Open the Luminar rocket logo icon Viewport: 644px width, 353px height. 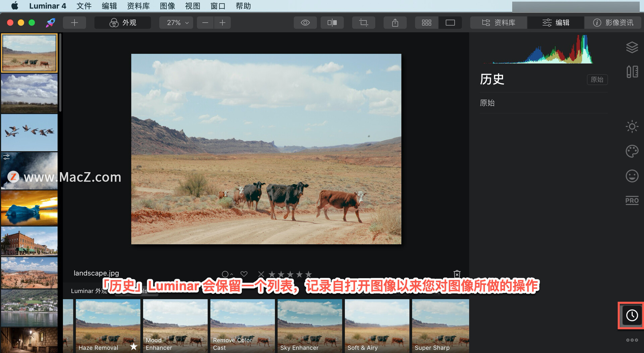(50, 22)
